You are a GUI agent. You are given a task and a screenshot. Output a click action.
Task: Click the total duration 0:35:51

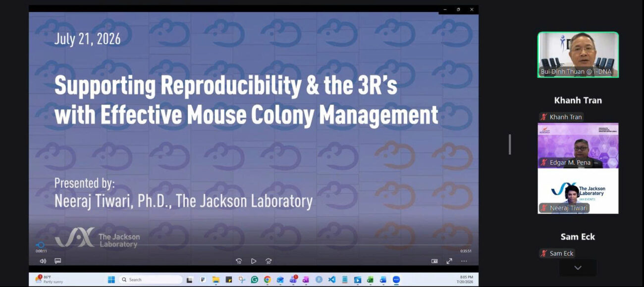coord(466,251)
